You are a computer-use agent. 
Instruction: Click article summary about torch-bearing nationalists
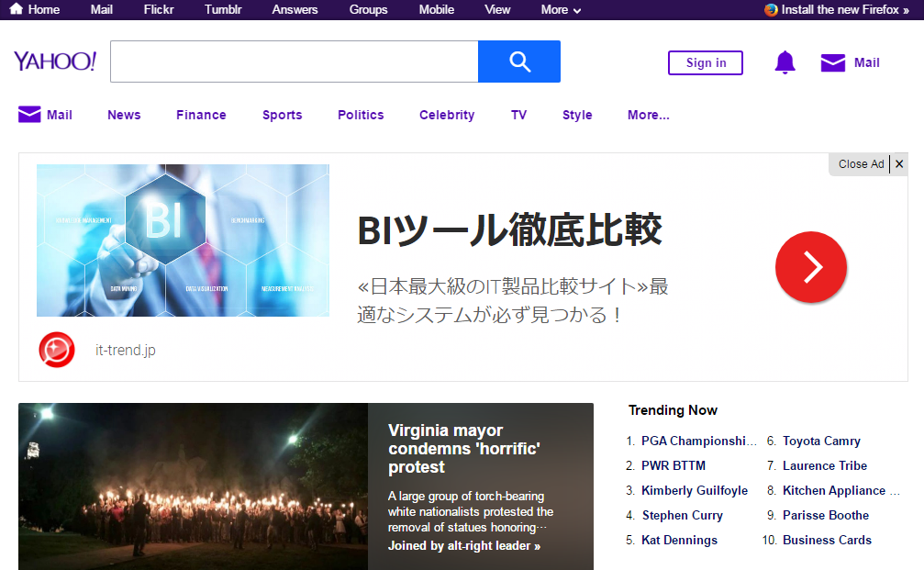point(470,511)
